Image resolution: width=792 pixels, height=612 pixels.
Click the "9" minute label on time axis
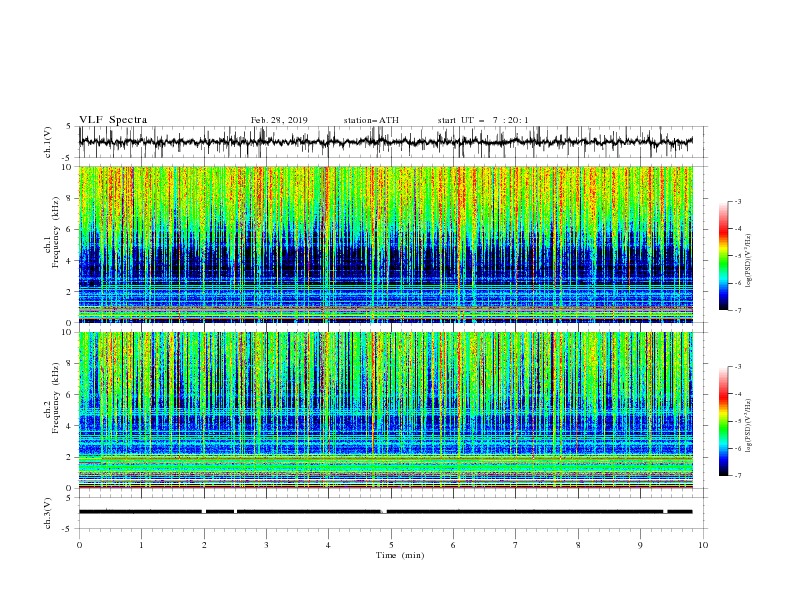(x=640, y=545)
